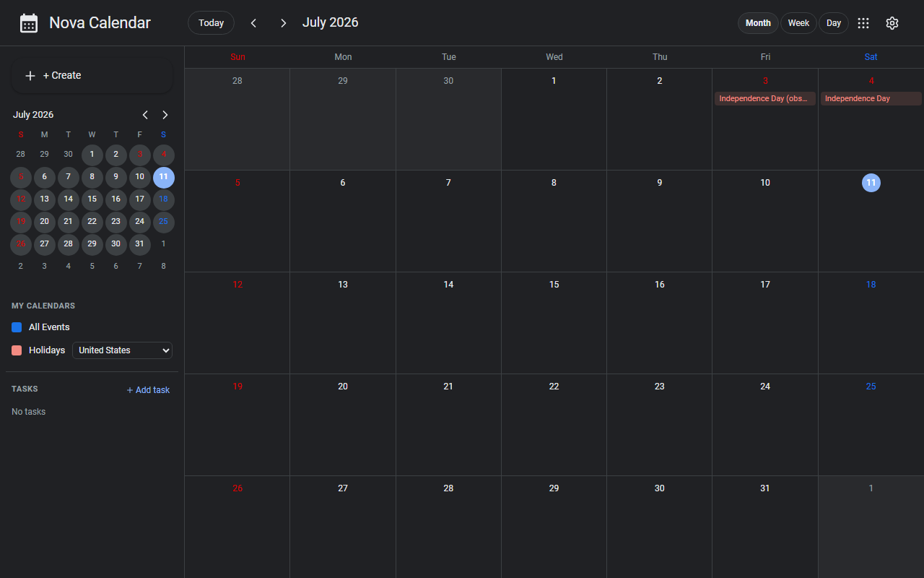The height and width of the screenshot is (578, 924).
Task: Click the plus icon on Create
Action: [x=30, y=76]
